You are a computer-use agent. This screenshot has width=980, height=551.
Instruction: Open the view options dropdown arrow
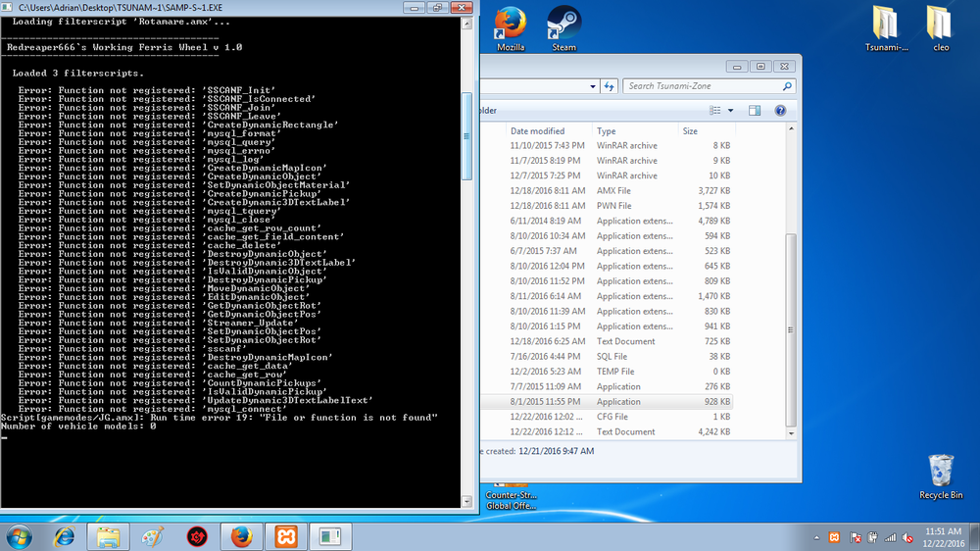[x=730, y=111]
